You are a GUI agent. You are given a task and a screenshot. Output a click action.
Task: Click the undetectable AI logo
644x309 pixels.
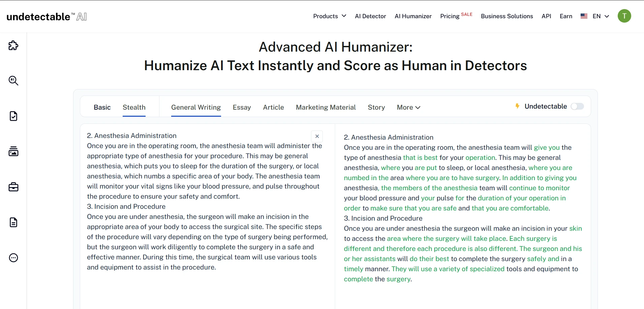click(47, 17)
